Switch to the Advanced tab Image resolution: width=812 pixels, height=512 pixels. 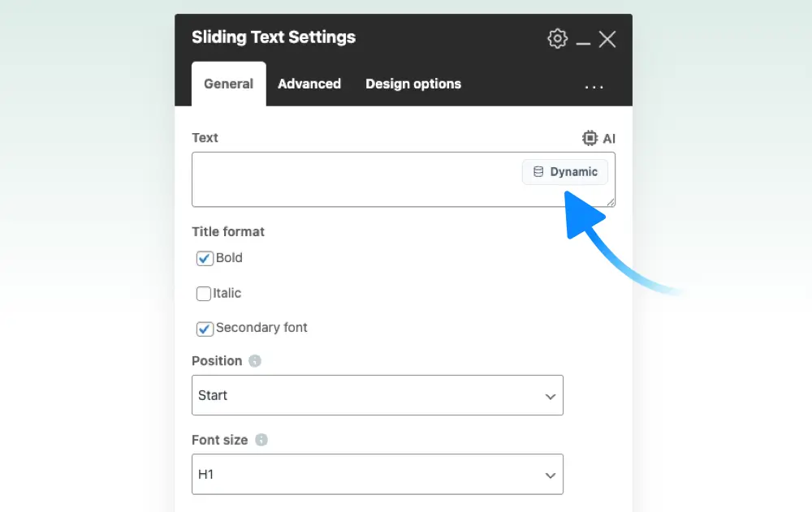(309, 84)
